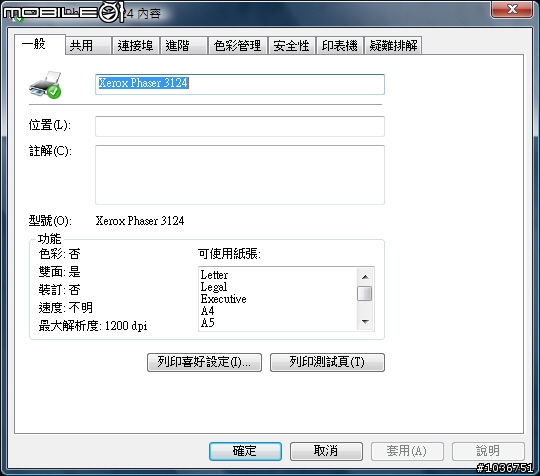This screenshot has height=476, width=540.
Task: Click paper list scroll down arrow
Action: (x=365, y=322)
